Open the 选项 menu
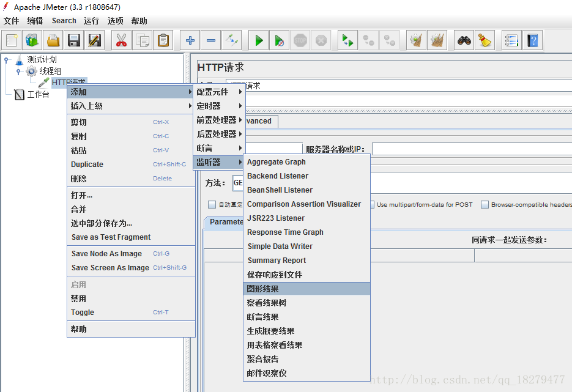 115,21
